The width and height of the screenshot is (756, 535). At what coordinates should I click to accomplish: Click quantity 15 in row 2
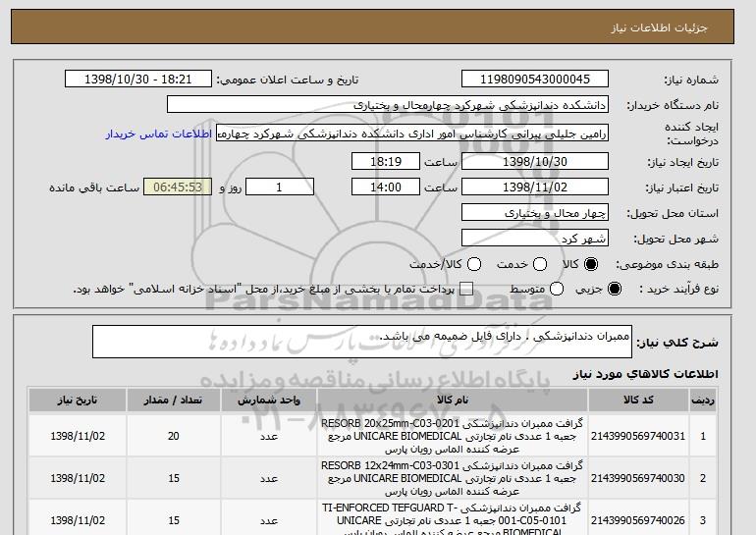point(174,478)
